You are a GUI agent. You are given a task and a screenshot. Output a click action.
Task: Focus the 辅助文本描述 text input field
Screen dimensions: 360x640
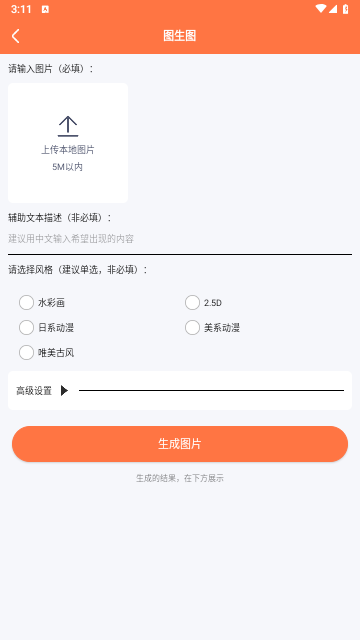coord(180,239)
